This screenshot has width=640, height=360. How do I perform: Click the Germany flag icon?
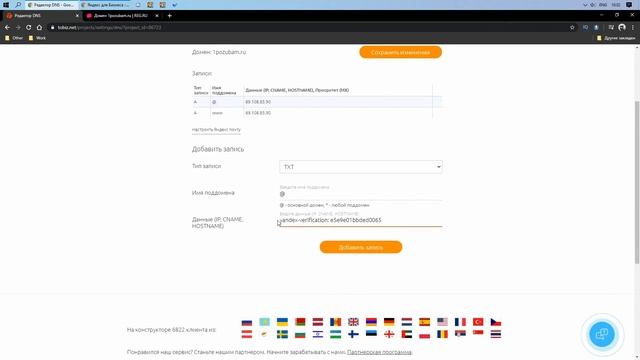[389, 322]
